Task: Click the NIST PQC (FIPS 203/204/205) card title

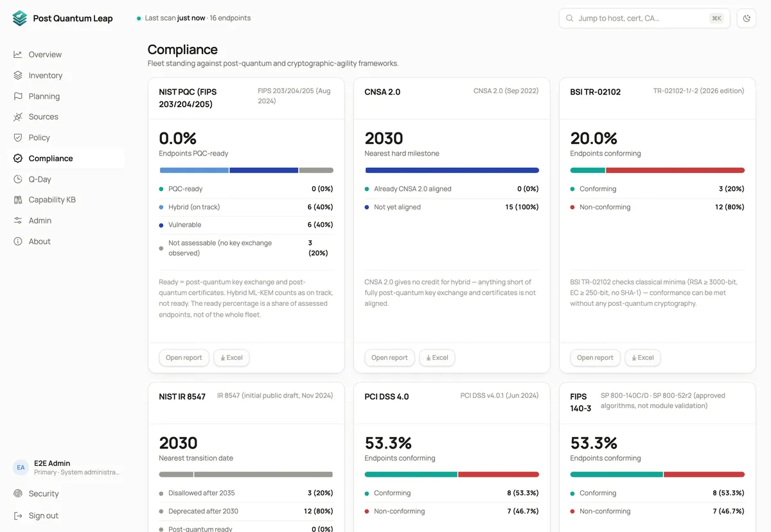Action: click(x=186, y=98)
